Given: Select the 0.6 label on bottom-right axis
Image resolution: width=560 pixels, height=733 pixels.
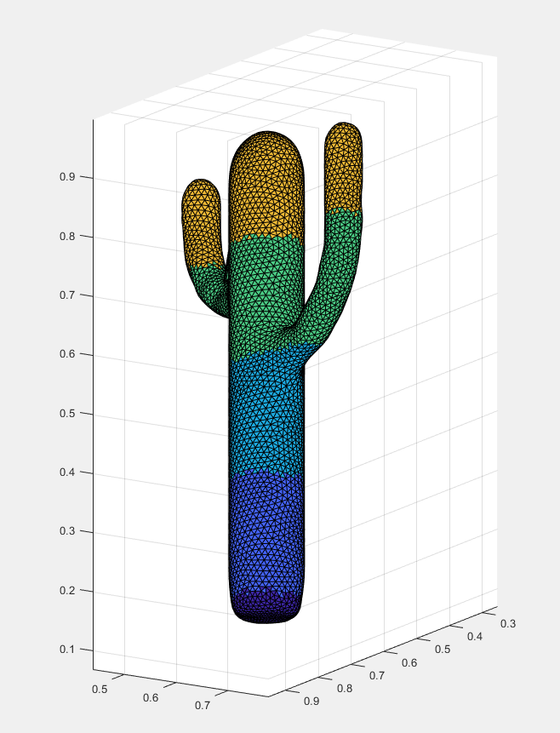Looking at the screenshot, I should [409, 663].
